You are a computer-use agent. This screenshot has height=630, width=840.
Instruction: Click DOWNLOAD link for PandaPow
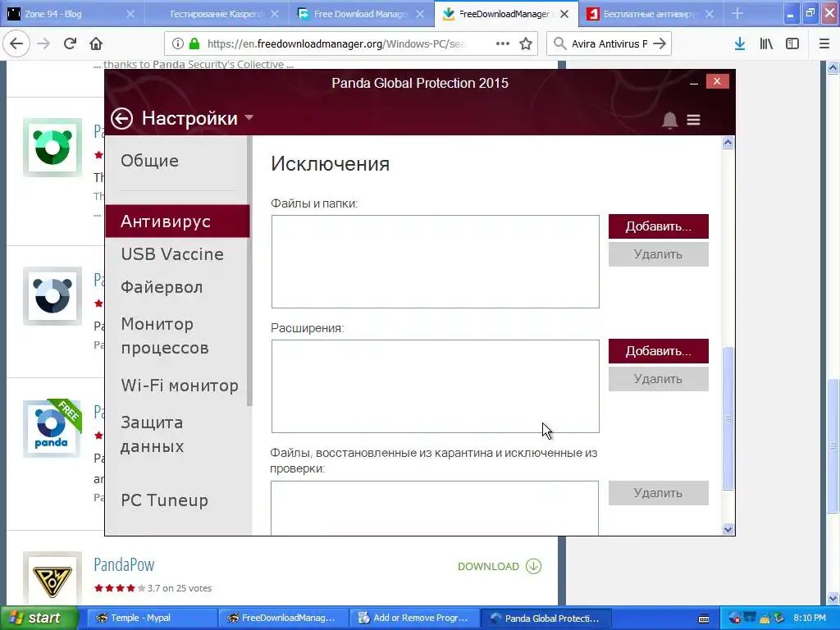[x=500, y=566]
